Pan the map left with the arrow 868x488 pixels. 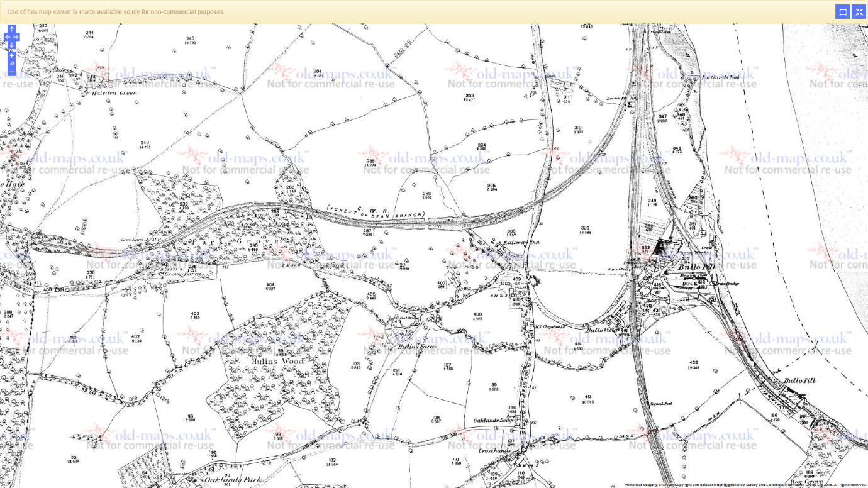[7, 37]
